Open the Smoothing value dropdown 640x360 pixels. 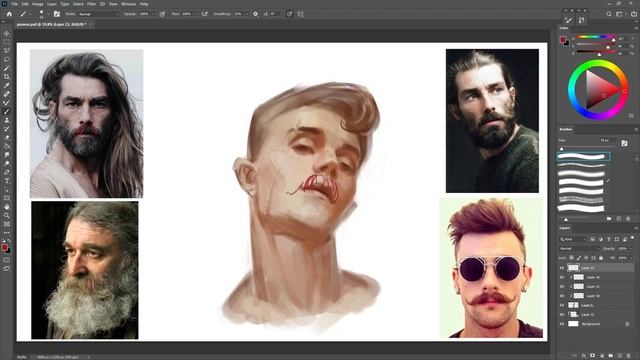pyautogui.click(x=247, y=14)
